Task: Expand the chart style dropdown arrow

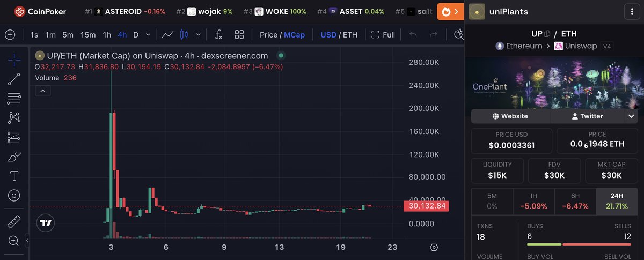Action: point(199,35)
